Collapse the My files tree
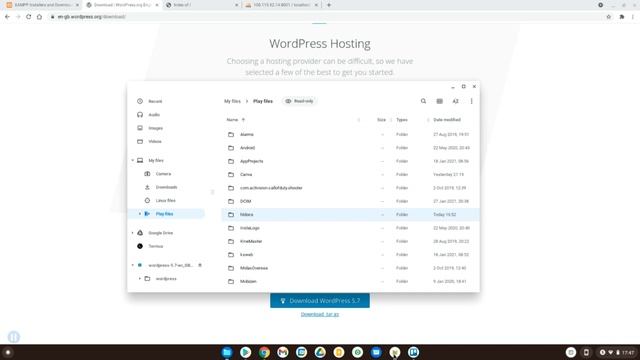Screen dimensions: 640x360 click(x=133, y=160)
